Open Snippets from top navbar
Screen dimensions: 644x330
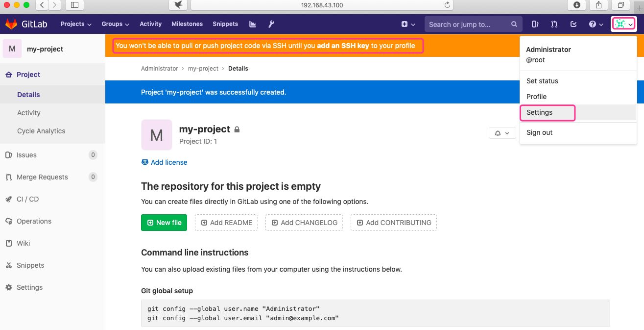coord(225,24)
